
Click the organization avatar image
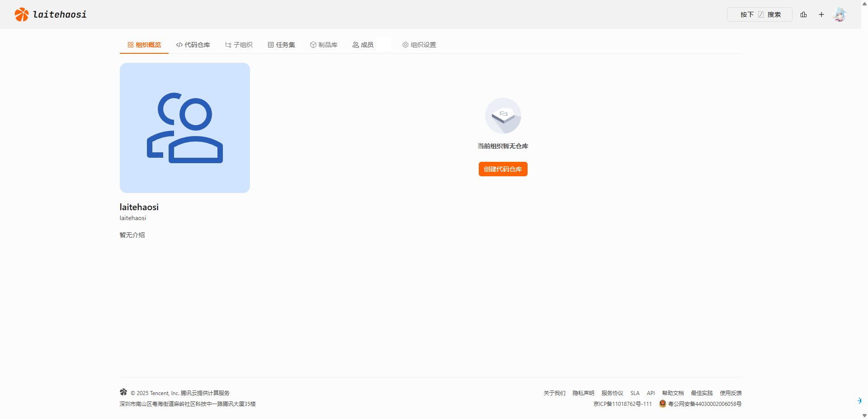[184, 128]
